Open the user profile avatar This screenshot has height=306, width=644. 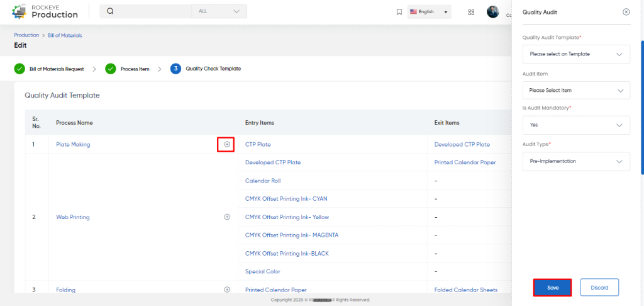(x=493, y=11)
